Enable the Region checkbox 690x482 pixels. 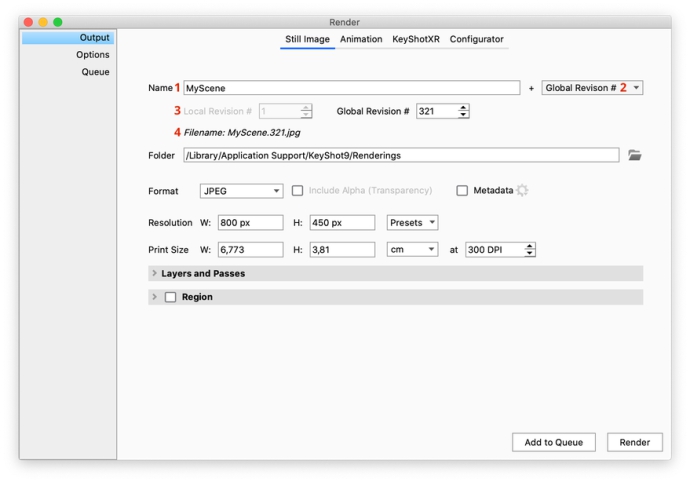pyautogui.click(x=170, y=297)
